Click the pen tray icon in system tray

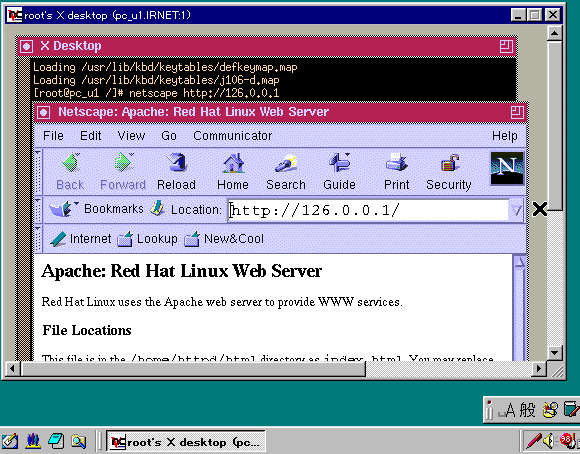[533, 441]
